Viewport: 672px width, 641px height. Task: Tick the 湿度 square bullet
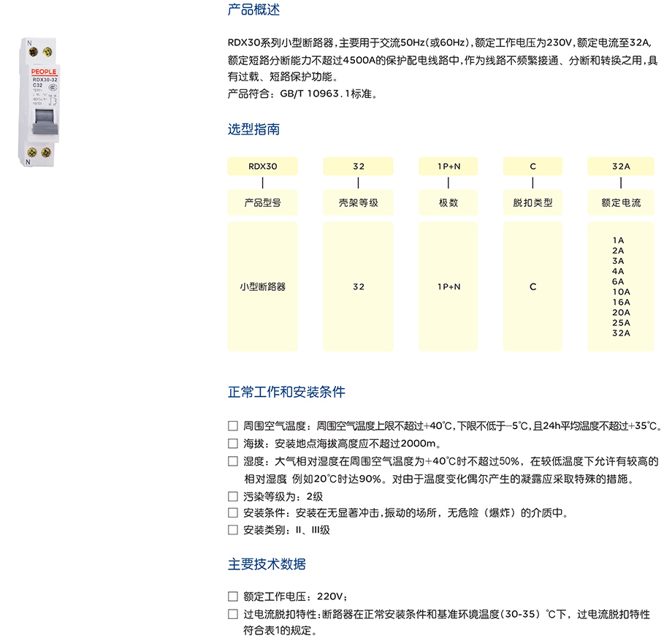click(233, 461)
